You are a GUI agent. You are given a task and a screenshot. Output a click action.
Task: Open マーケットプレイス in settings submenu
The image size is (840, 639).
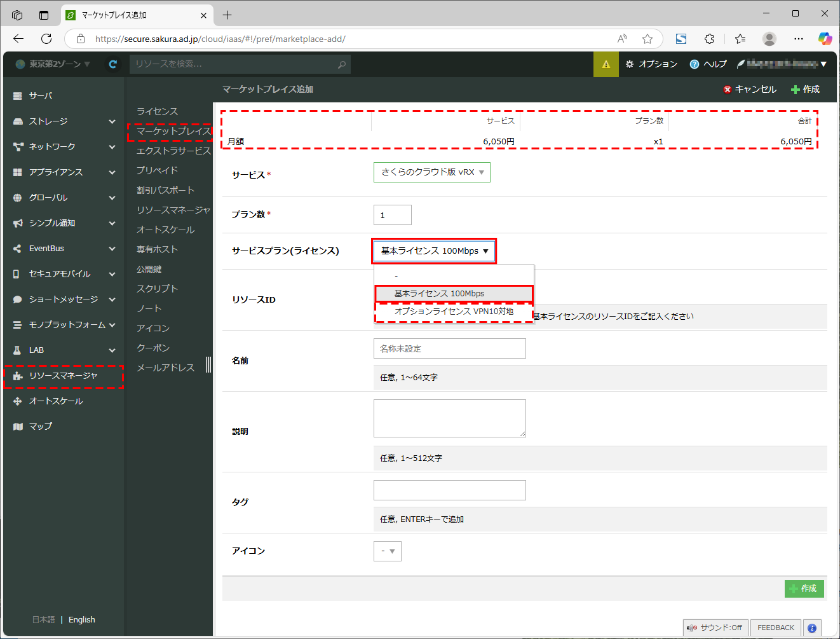point(173,131)
